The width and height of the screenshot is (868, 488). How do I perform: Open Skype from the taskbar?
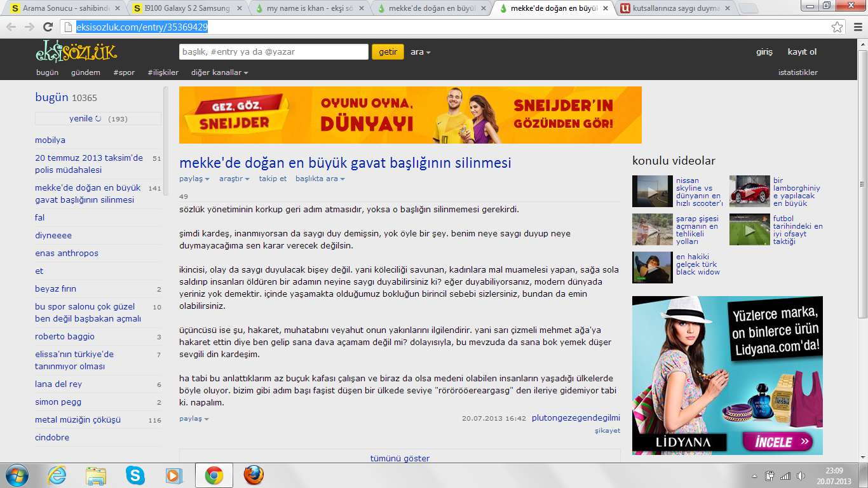click(135, 475)
